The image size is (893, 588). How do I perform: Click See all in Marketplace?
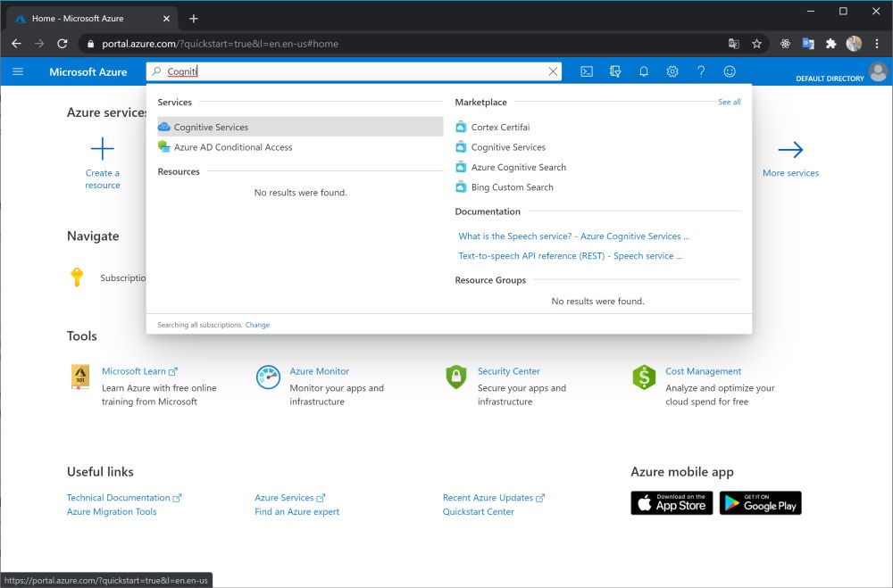pyautogui.click(x=729, y=102)
